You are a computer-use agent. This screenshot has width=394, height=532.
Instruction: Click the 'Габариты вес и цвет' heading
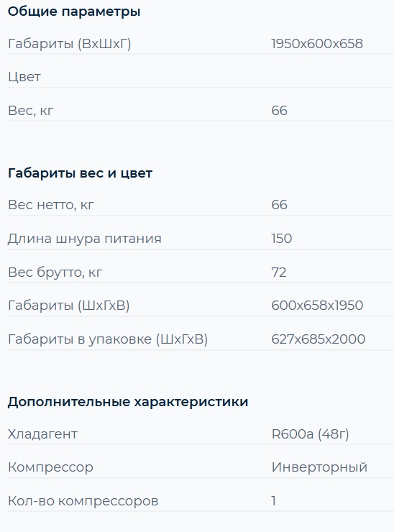80,173
